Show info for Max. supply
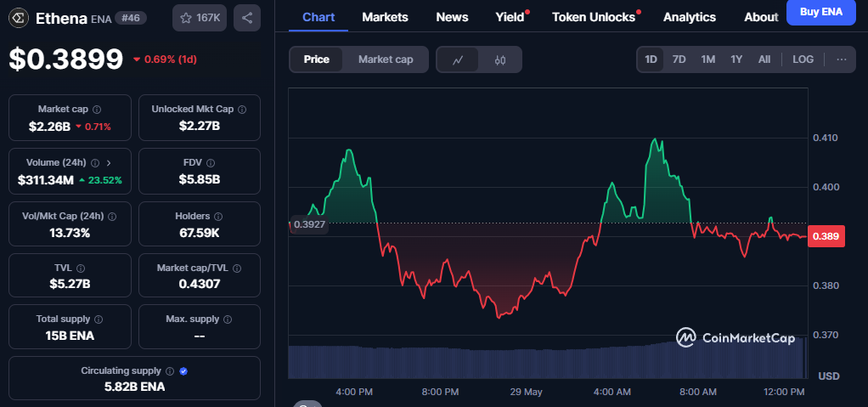 coord(228,319)
